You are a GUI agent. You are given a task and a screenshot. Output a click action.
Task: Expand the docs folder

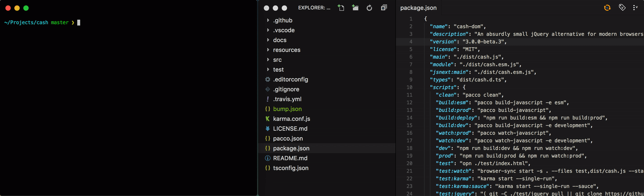pos(327,40)
